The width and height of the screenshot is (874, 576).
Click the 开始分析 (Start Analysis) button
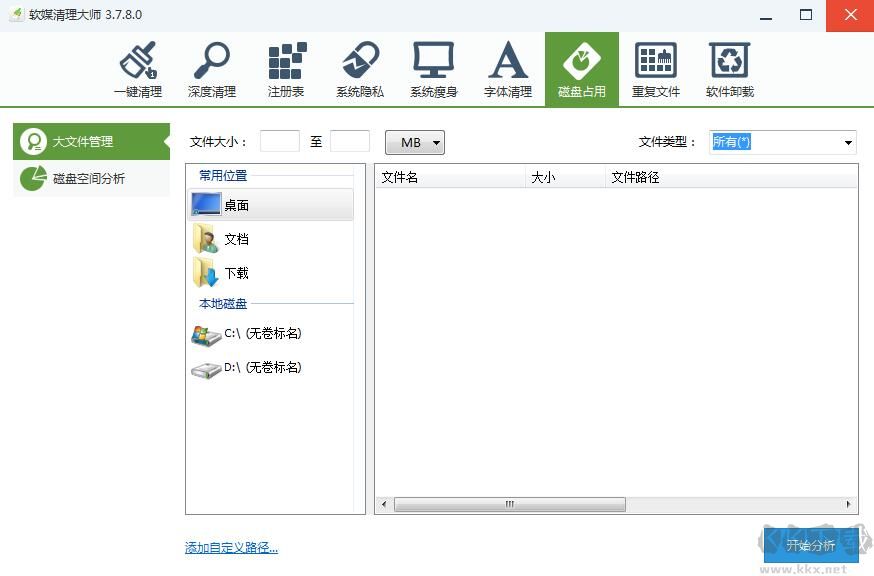tap(812, 546)
